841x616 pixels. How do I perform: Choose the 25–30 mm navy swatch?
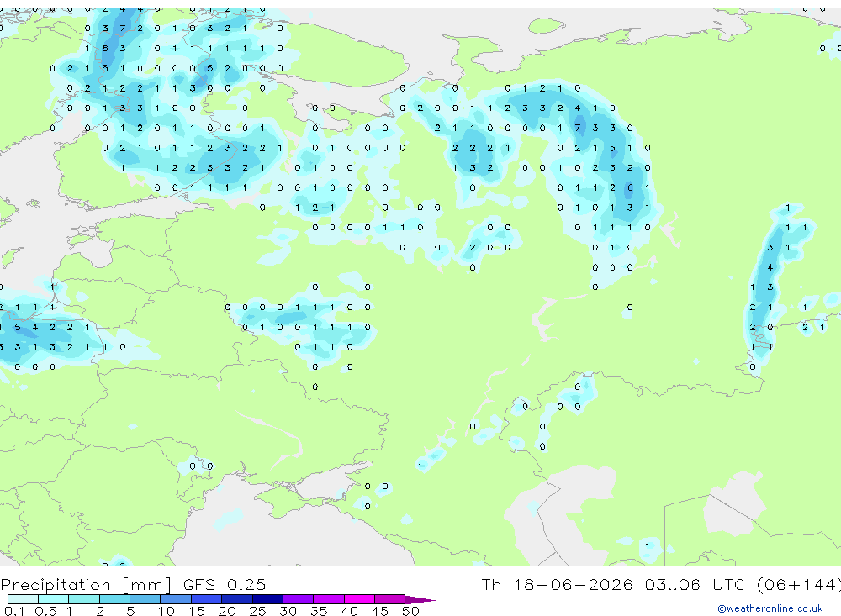267,599
